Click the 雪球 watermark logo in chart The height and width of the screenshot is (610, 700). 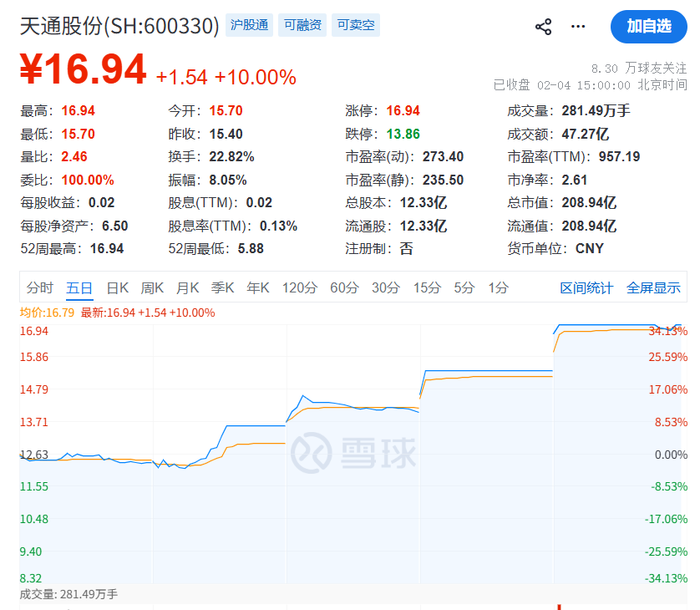pyautogui.click(x=353, y=453)
